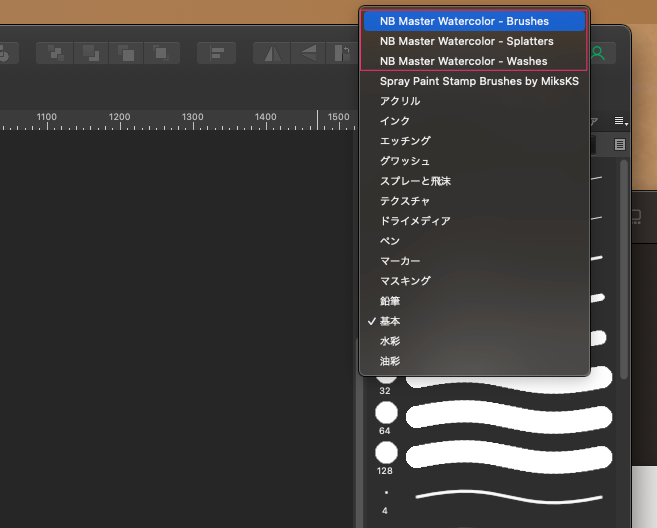Pick the 油彩 brush category
This screenshot has height=528, width=657.
click(390, 361)
